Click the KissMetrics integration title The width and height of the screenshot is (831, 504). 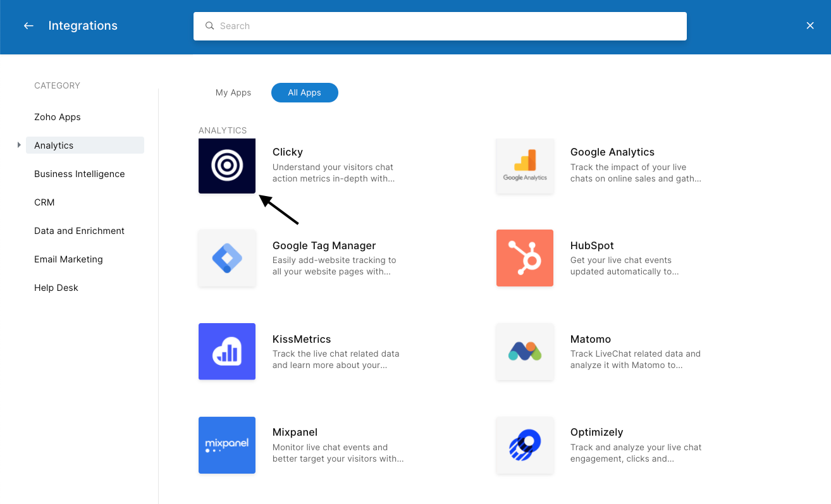302,339
